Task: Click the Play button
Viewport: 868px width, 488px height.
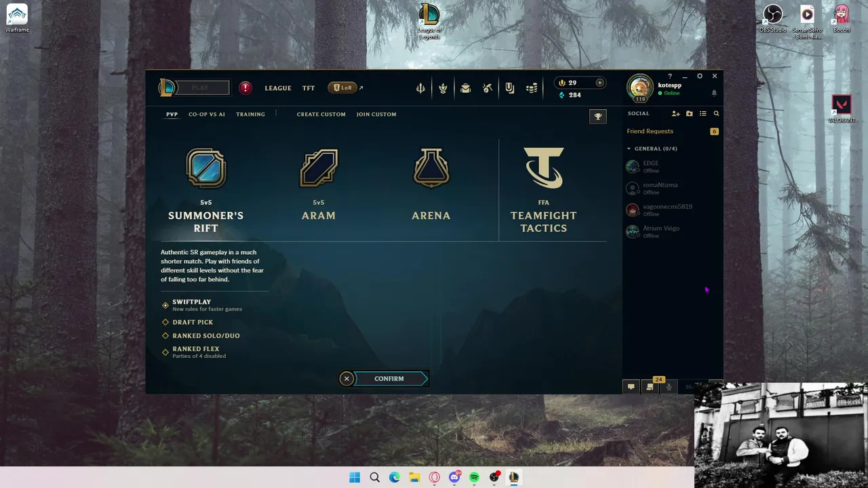Action: coord(202,87)
